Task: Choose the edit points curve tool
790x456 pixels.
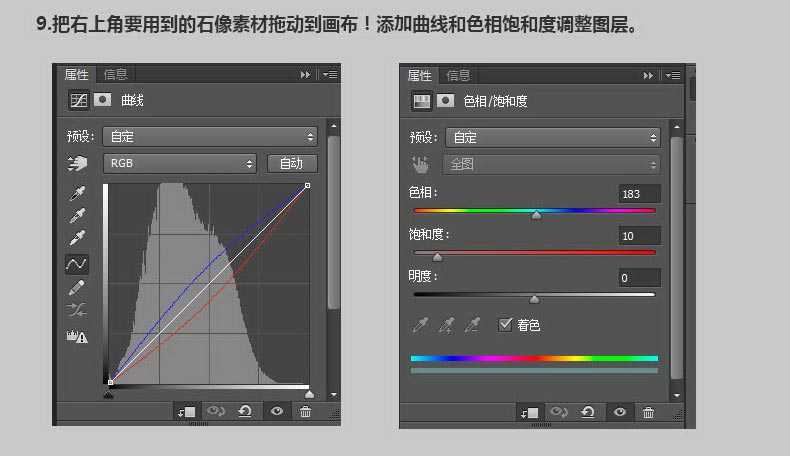Action: click(x=77, y=264)
